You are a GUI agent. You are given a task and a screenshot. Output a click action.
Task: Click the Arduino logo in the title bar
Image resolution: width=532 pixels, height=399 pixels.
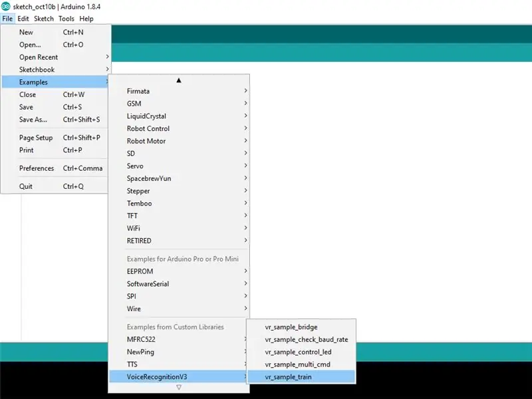5,7
